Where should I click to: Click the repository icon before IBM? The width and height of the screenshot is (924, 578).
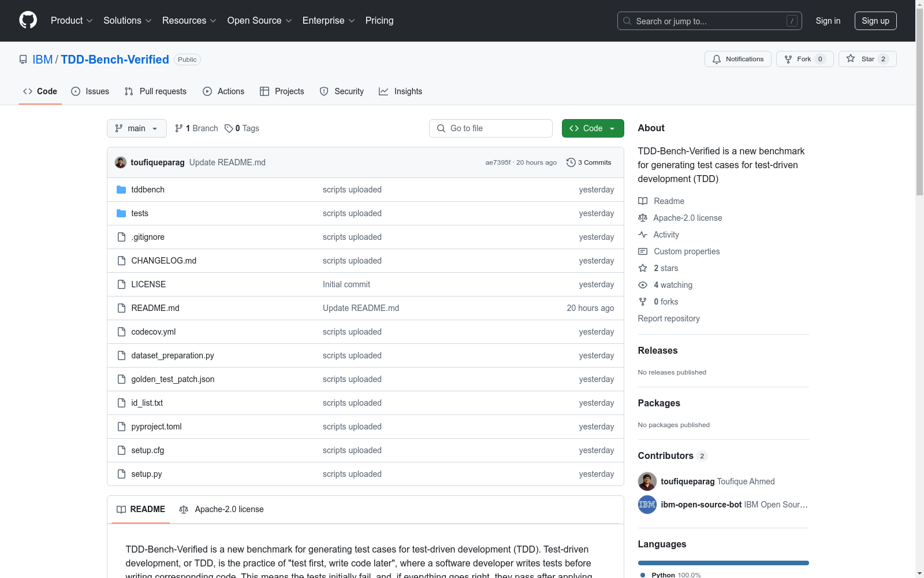[x=23, y=60]
